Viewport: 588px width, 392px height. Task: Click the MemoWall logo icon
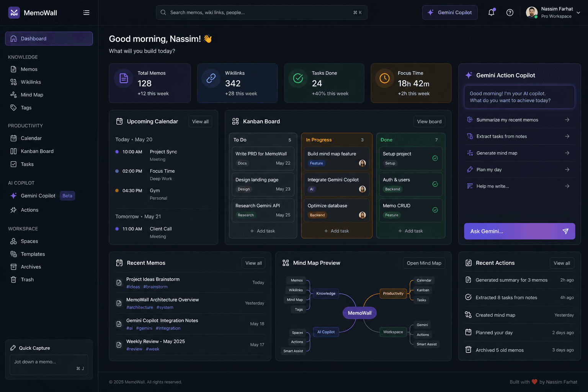(x=14, y=13)
